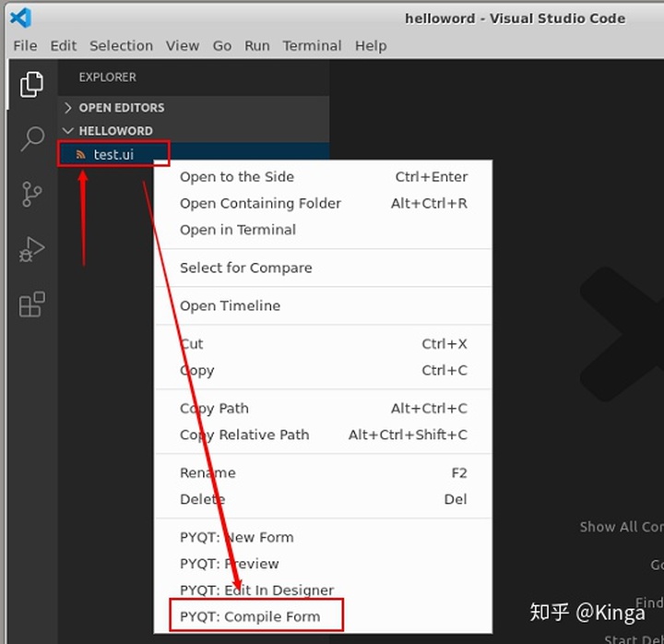Choose Open in Terminal
The height and width of the screenshot is (644, 664).
(323, 230)
